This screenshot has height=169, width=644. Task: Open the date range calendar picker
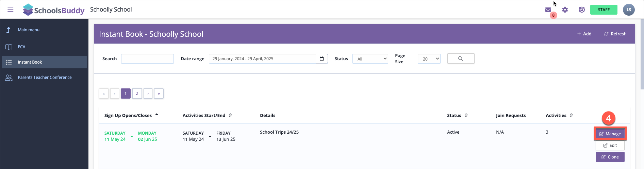pos(321,59)
